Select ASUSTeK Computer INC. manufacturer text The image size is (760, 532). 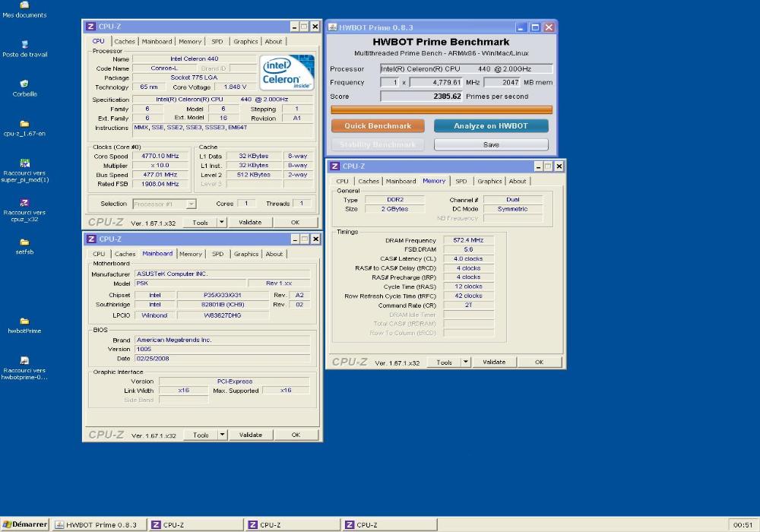pyautogui.click(x=172, y=274)
